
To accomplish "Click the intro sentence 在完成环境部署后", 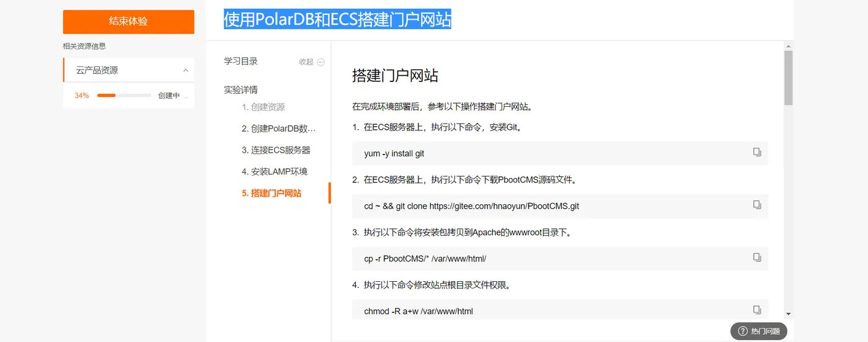I will point(442,106).
